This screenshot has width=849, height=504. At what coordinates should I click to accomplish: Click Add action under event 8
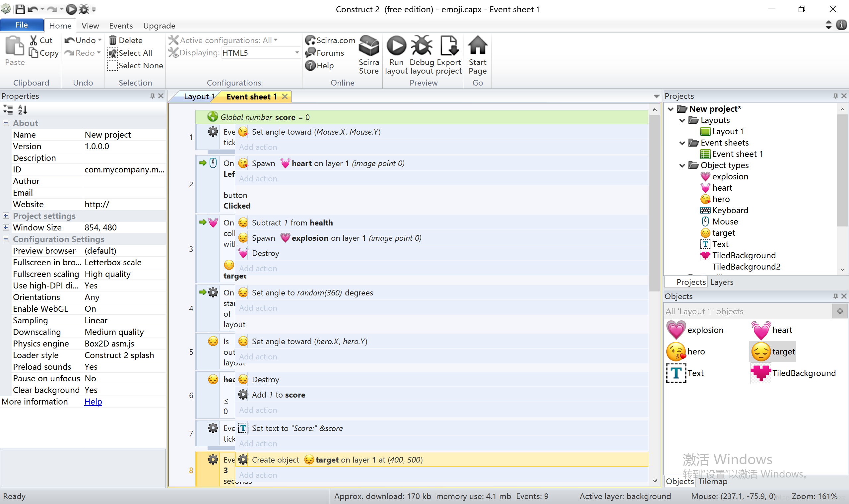click(258, 475)
